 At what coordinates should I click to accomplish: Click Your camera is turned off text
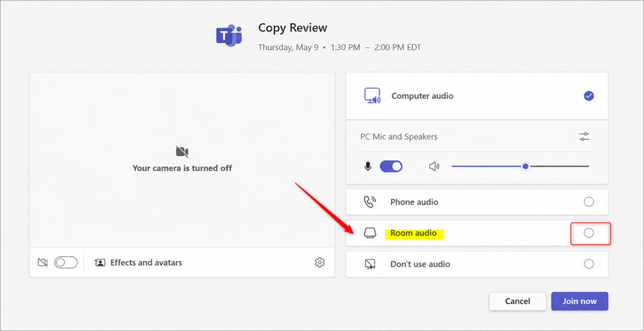pos(182,168)
